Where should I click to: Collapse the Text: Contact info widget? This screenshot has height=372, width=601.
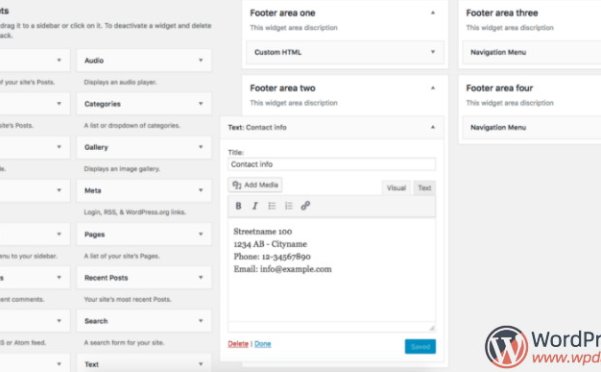[x=433, y=127]
